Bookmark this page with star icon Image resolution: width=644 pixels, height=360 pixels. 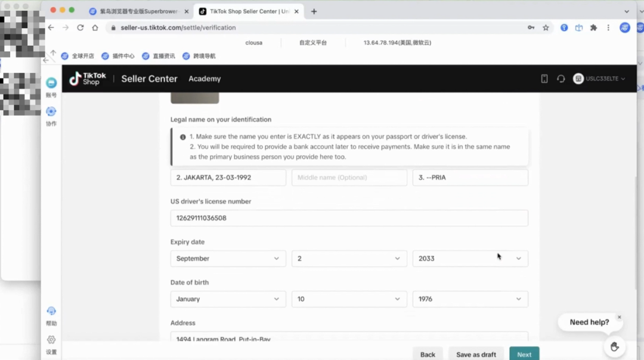tap(546, 27)
